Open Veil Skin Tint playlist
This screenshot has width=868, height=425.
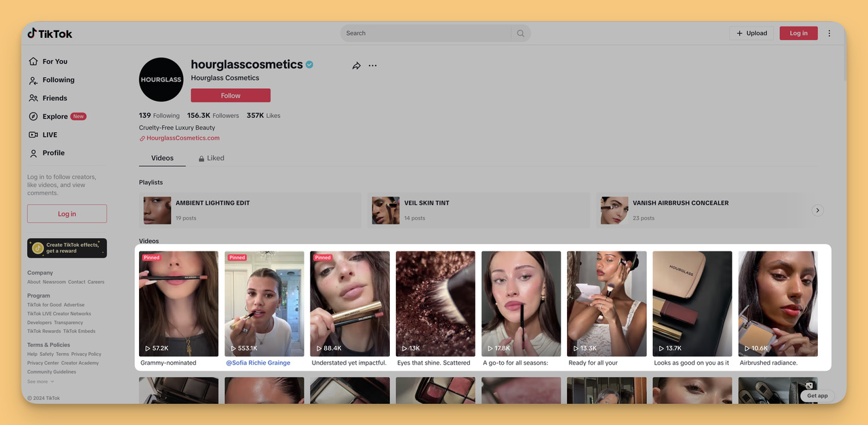[479, 210]
